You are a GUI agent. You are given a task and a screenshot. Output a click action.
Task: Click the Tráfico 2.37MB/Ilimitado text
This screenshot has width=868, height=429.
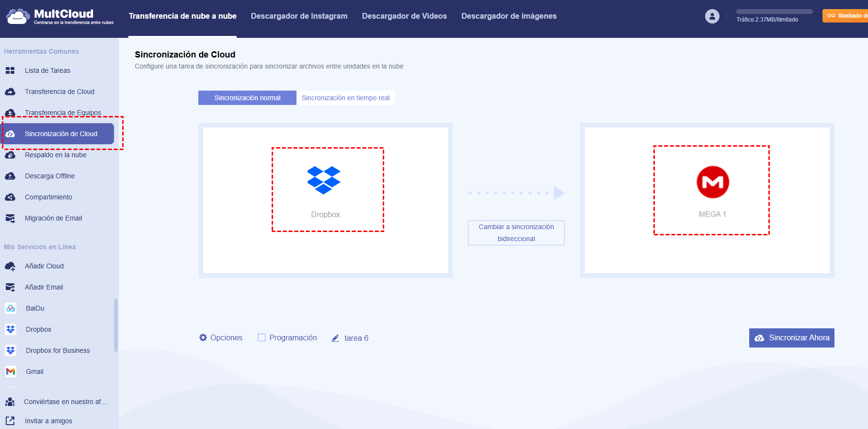[767, 20]
